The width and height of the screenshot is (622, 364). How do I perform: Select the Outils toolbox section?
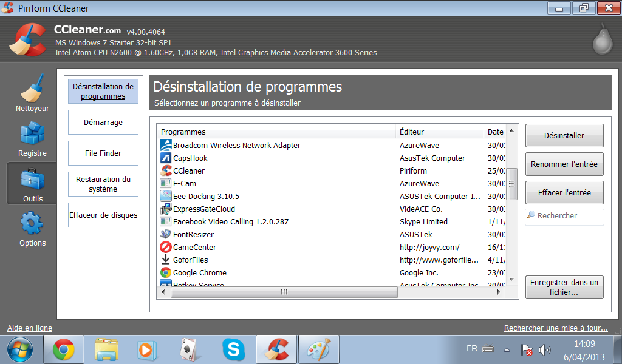(32, 184)
